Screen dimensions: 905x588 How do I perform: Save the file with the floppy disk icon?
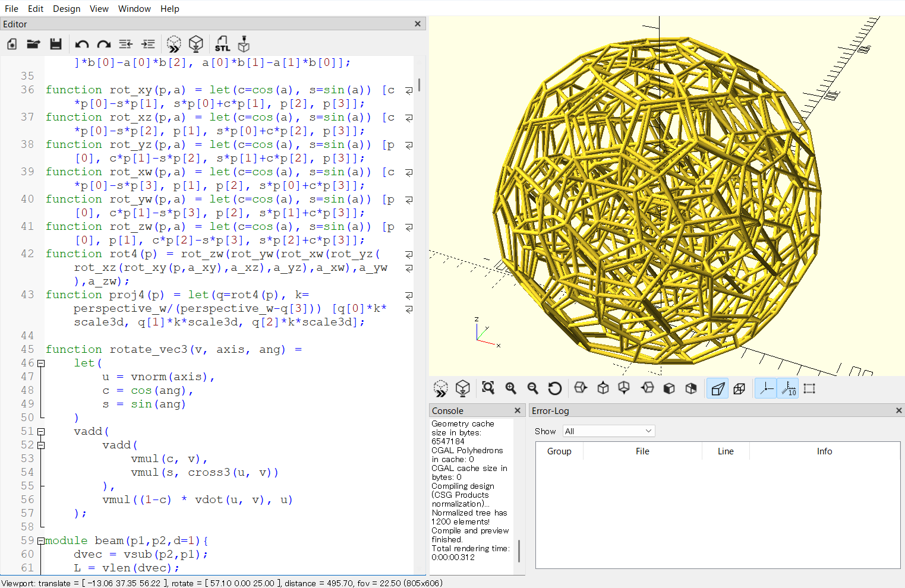click(56, 44)
